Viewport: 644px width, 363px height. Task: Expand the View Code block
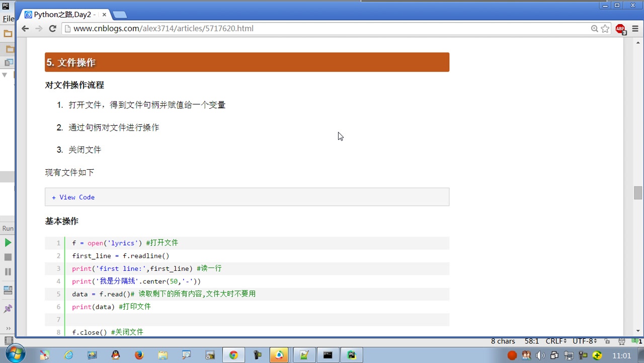tap(73, 197)
